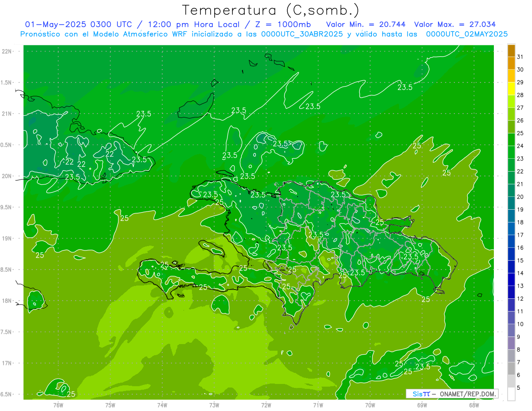Viewport: 532px width, 411px height.
Task: Click the colorbar legend value 14
Action: (520, 273)
